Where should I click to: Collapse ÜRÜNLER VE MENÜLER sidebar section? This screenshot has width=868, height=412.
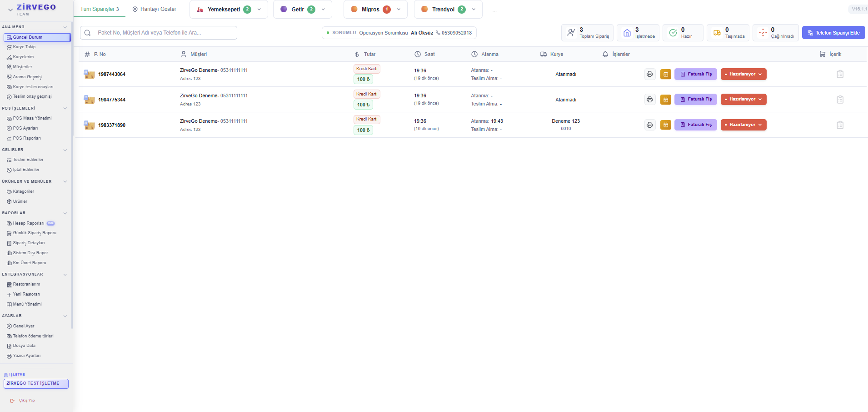coord(65,182)
